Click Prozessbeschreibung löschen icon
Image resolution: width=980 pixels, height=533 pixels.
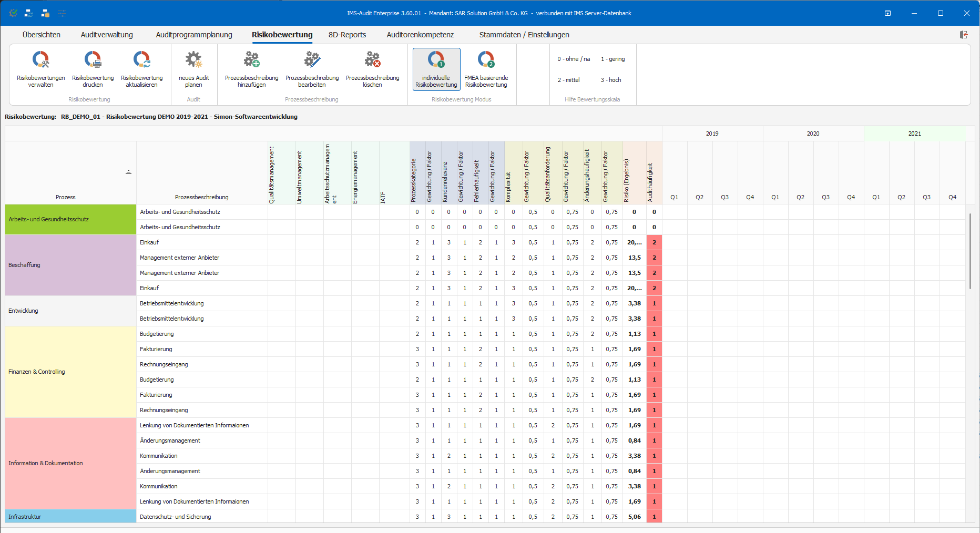pos(372,69)
